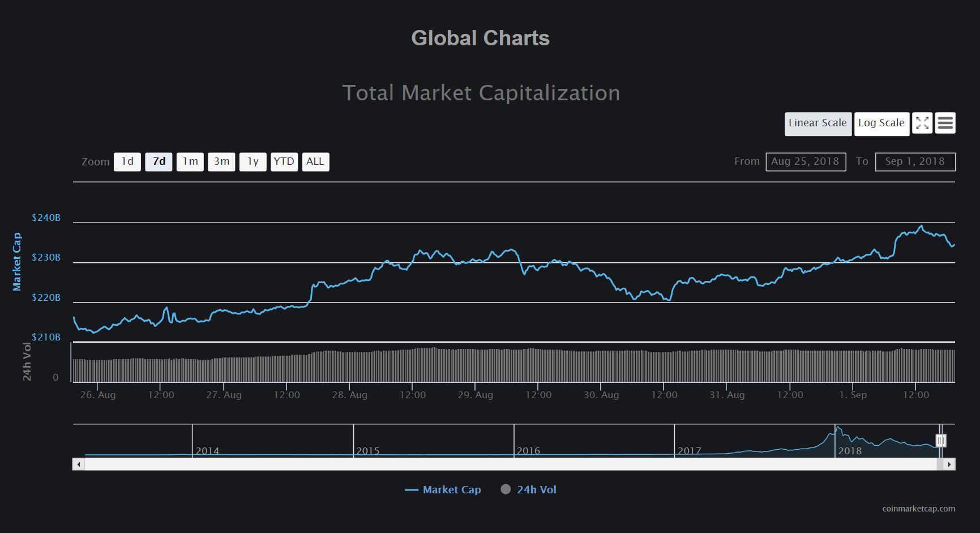Click the navigator horizontal scrollbar track

click(510, 464)
